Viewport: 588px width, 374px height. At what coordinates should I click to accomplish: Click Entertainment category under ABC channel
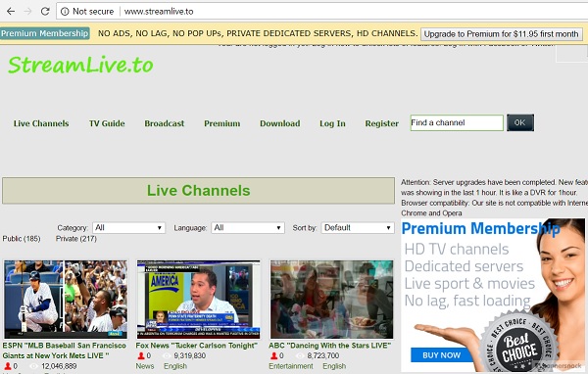click(x=291, y=366)
